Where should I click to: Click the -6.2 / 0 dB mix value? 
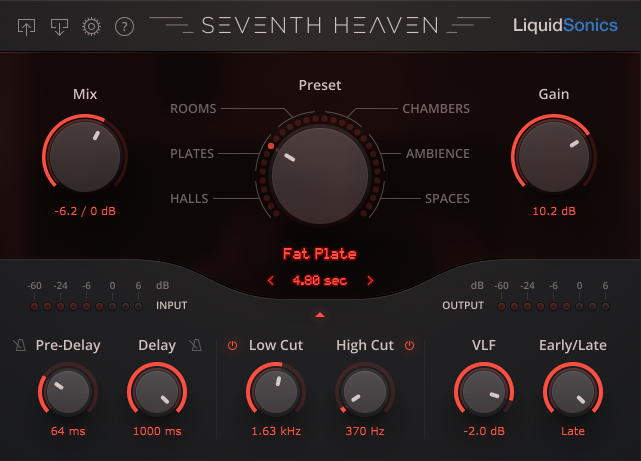coord(85,211)
